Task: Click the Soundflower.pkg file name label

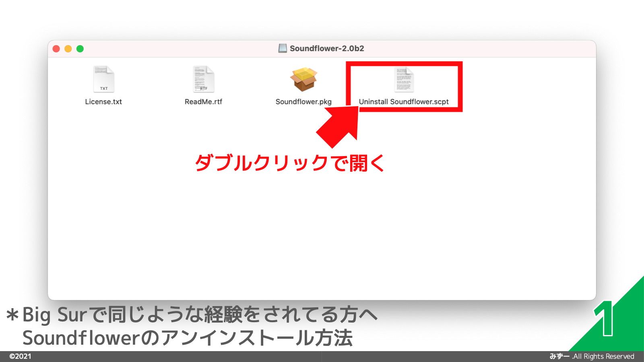Action: pos(303,102)
